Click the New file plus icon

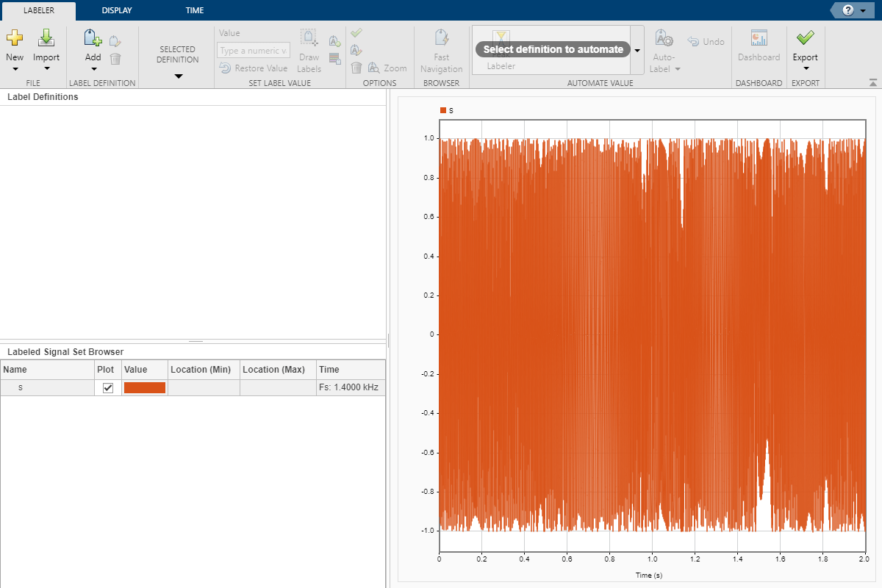[x=15, y=39]
